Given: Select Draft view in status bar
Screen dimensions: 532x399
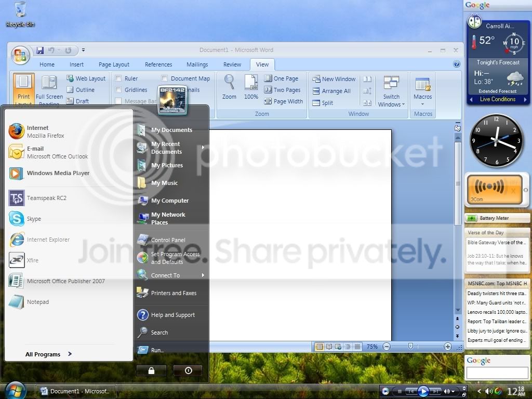Looking at the screenshot, I should pyautogui.click(x=357, y=347).
